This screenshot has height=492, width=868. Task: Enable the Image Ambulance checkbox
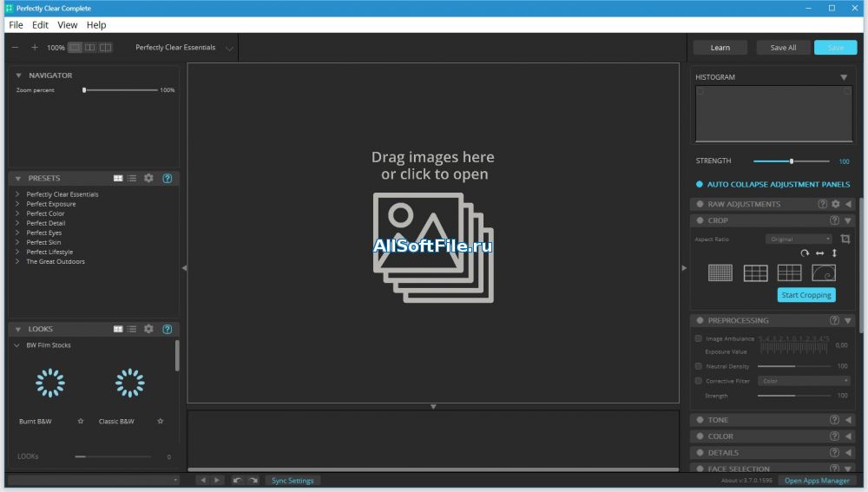[699, 338]
